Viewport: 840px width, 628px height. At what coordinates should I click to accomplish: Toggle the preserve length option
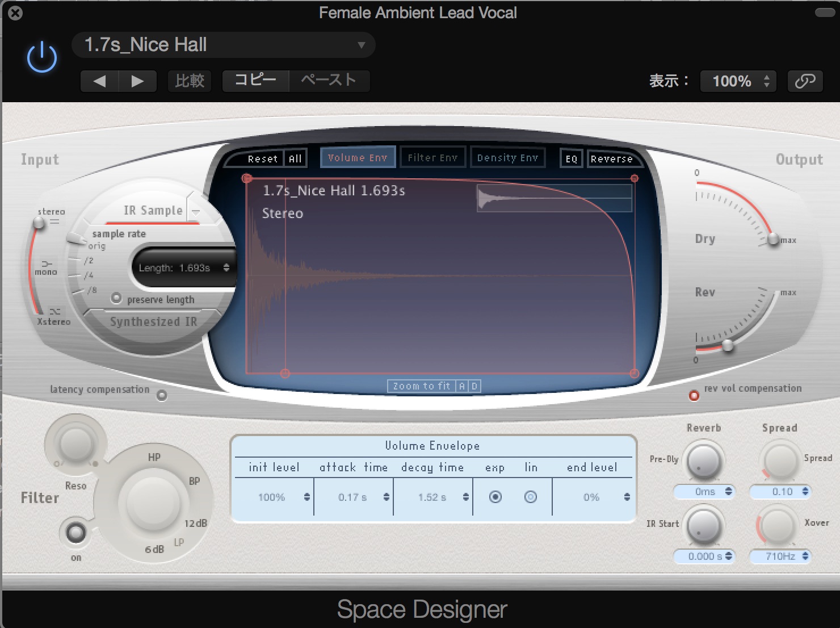pyautogui.click(x=116, y=298)
